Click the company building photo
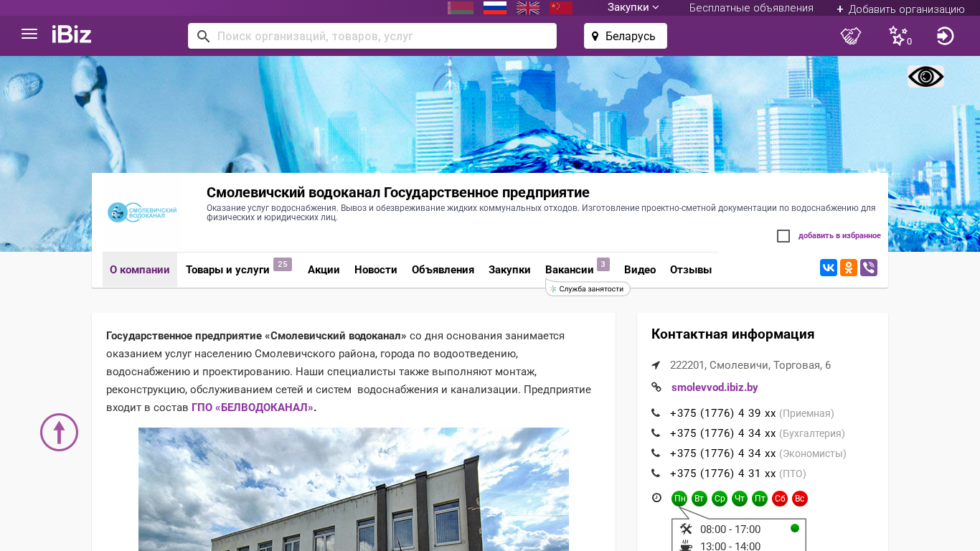The image size is (980, 551). [x=354, y=489]
